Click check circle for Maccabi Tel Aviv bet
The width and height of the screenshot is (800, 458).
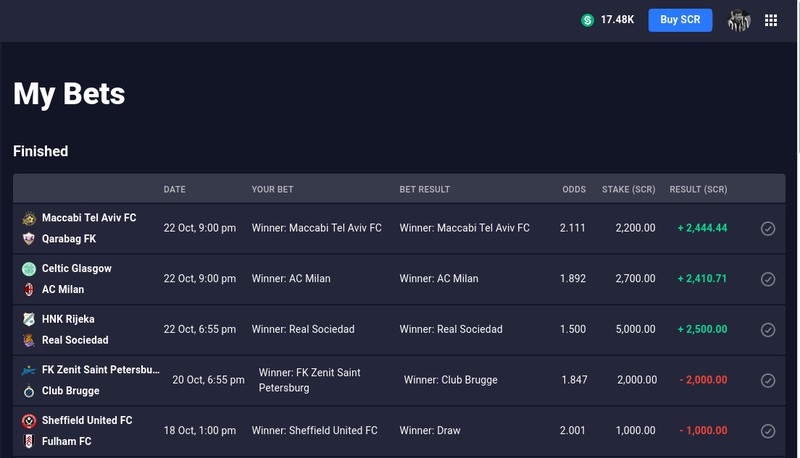tap(768, 228)
